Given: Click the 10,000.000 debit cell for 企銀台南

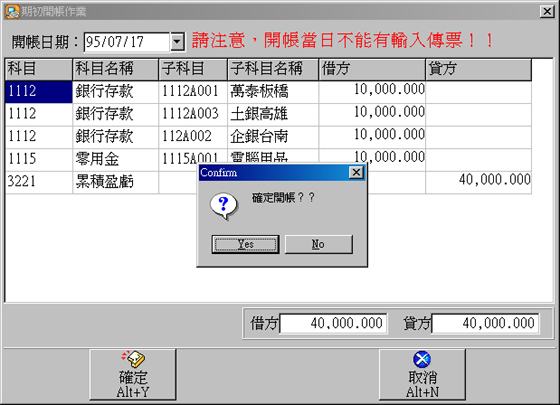Looking at the screenshot, I should tap(372, 137).
